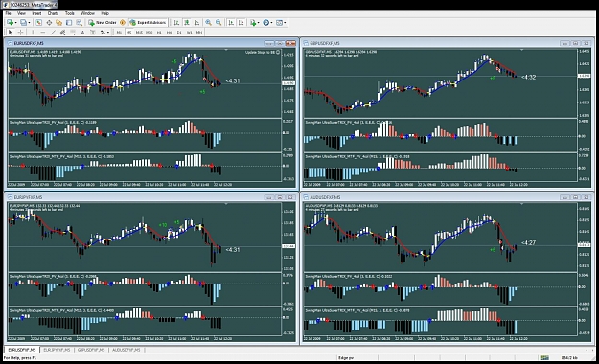Screen dimensions: 599x364
Task: Open the Strategy Tester
Action: click(x=80, y=23)
